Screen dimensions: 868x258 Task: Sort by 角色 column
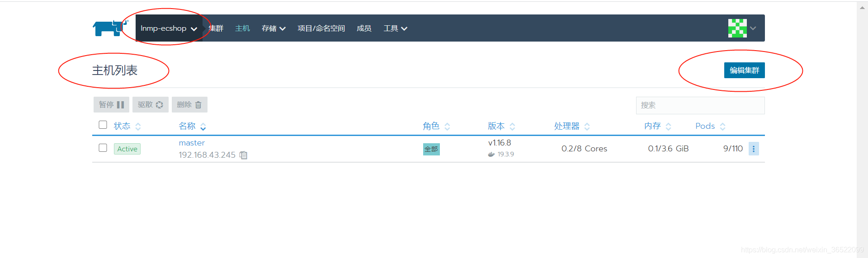point(436,126)
